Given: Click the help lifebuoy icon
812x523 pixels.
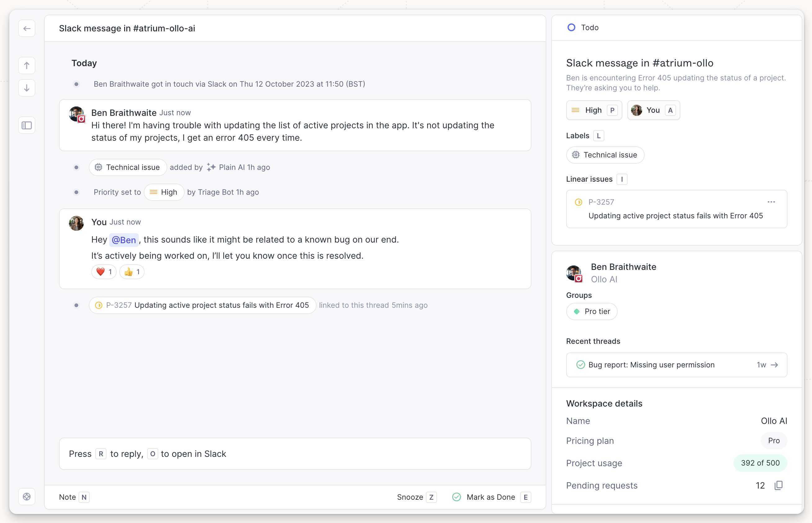Looking at the screenshot, I should coord(27,497).
